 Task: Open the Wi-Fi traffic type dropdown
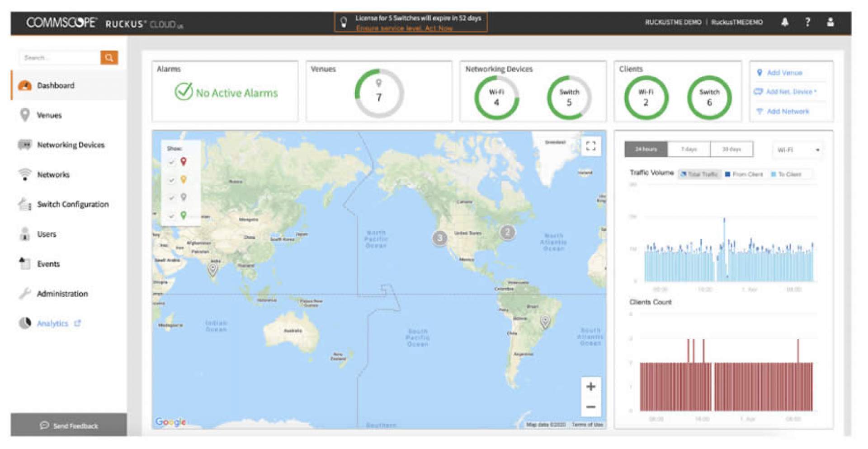[x=798, y=150]
